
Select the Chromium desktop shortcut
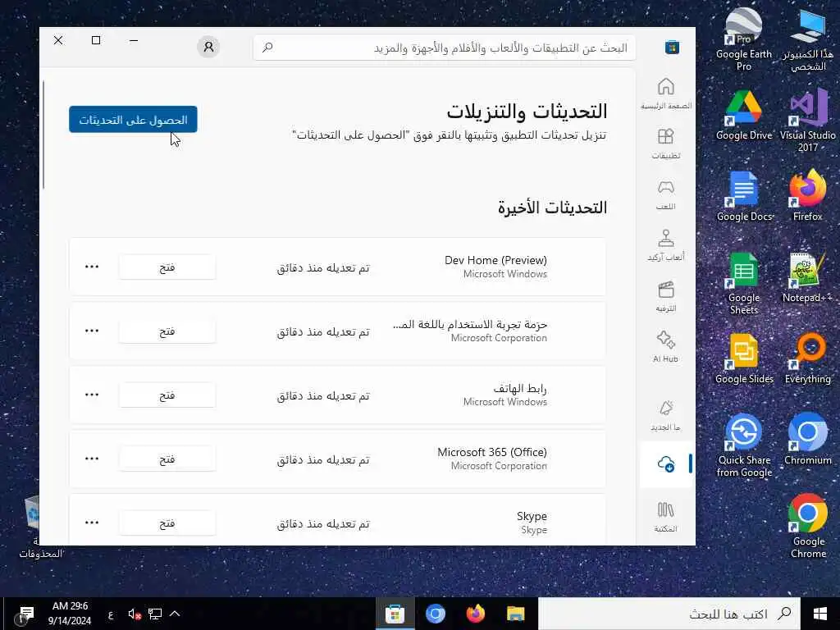[x=808, y=440]
